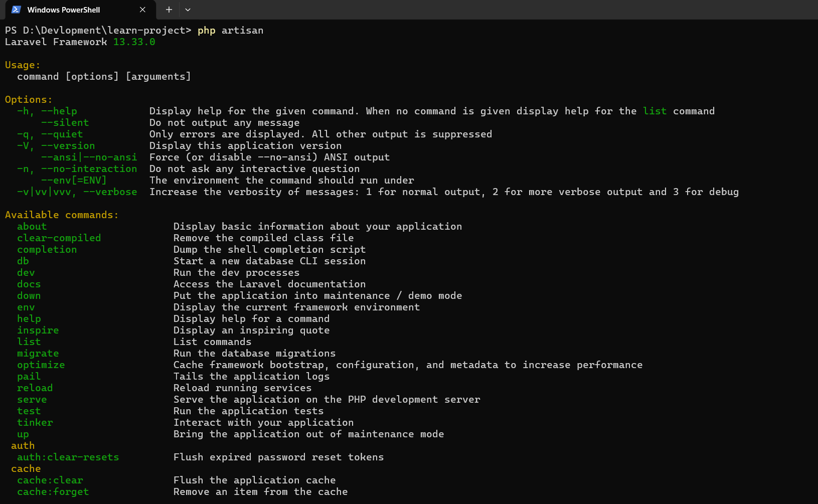Click the 'tinker' command name
This screenshot has height=504, width=818.
point(35,423)
